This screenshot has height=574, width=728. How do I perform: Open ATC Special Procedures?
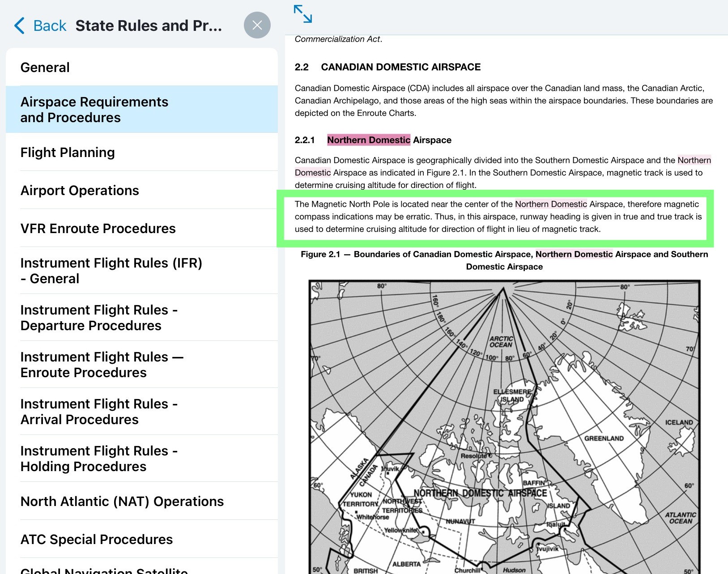coord(141,540)
